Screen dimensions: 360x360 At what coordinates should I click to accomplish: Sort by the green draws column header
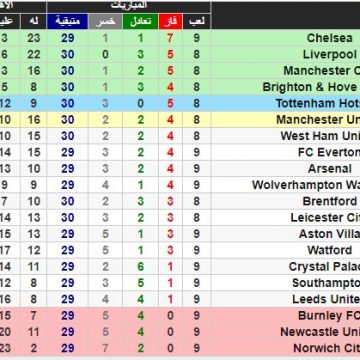pos(140,22)
